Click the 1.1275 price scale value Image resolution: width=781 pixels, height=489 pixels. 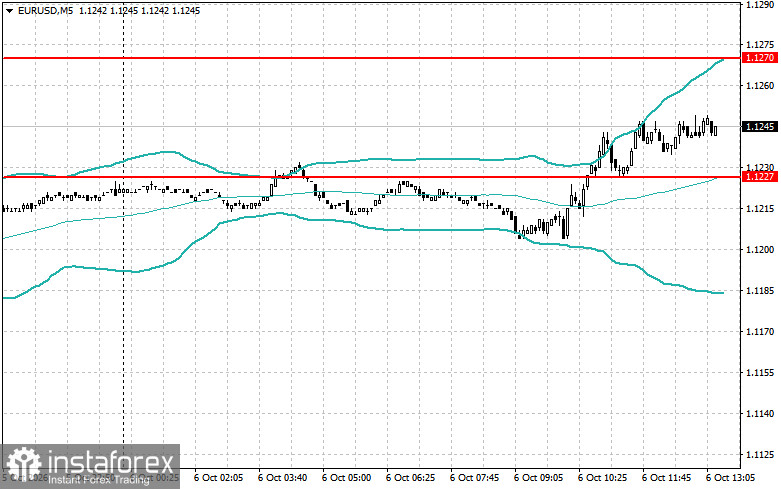point(760,45)
